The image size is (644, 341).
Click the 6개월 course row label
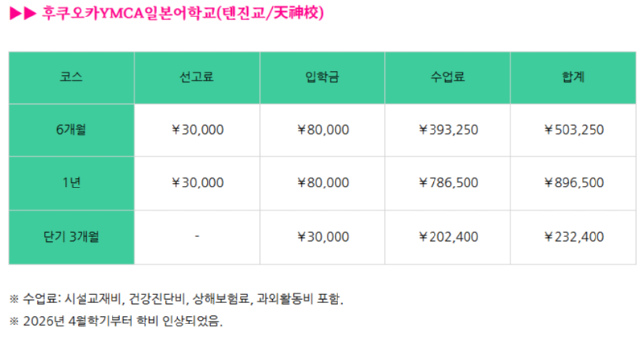point(72,129)
